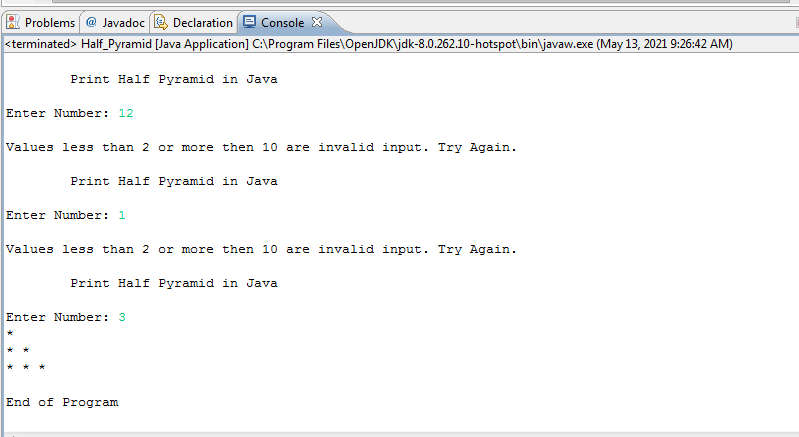This screenshot has width=799, height=437.
Task: Click the Declaration tab icon
Action: point(161,22)
